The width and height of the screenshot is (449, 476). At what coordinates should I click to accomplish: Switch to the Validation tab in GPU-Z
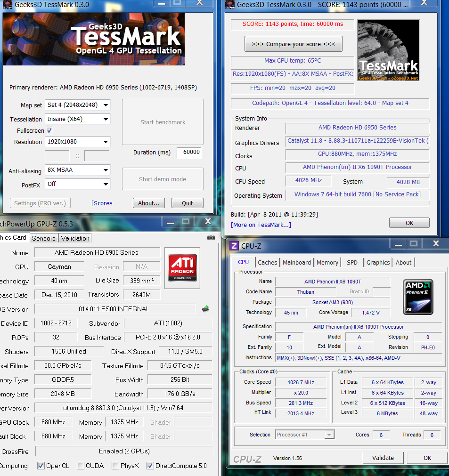pos(75,238)
